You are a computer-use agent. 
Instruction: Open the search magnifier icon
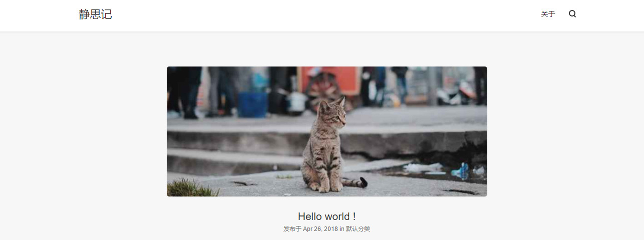(x=572, y=14)
